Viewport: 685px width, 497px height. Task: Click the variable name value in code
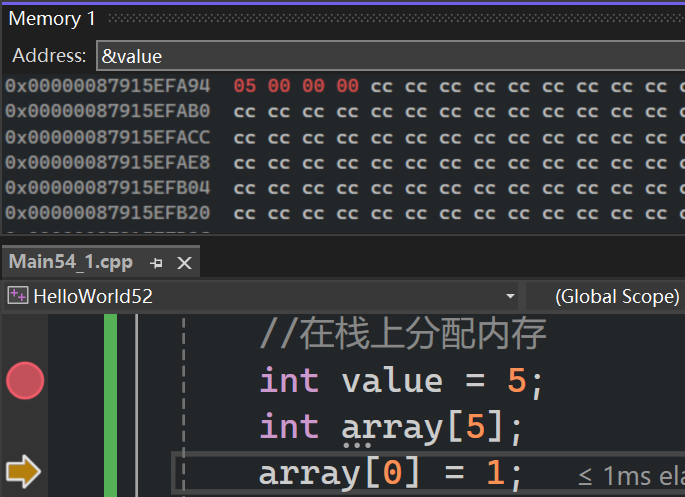tap(392, 381)
